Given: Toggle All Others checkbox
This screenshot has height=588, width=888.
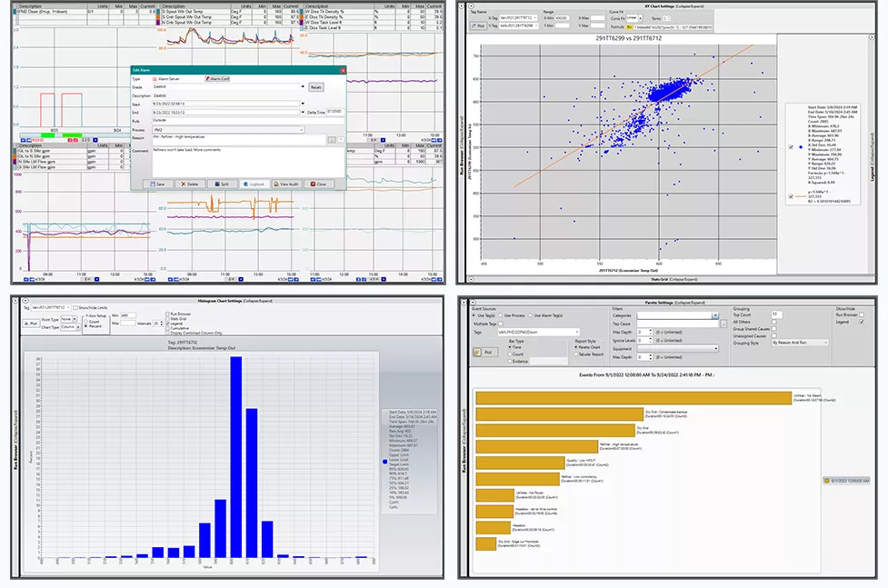Looking at the screenshot, I should (x=773, y=322).
